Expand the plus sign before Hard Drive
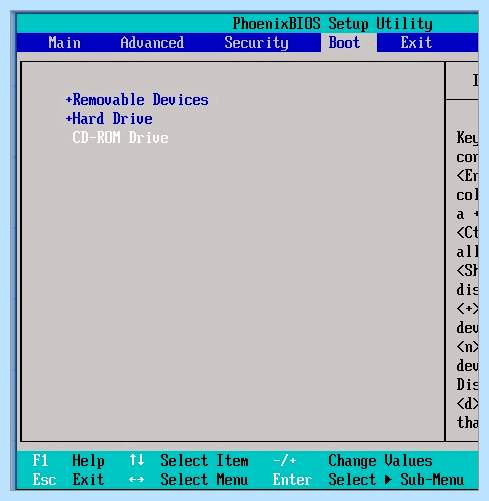Image resolution: width=489 pixels, height=501 pixels. click(69, 119)
